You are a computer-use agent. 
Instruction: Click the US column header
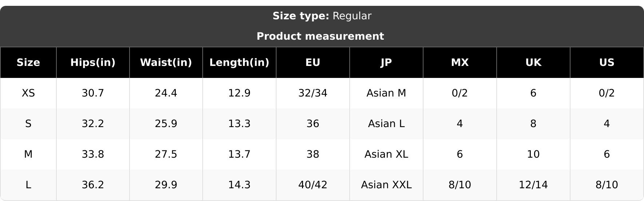pyautogui.click(x=607, y=63)
